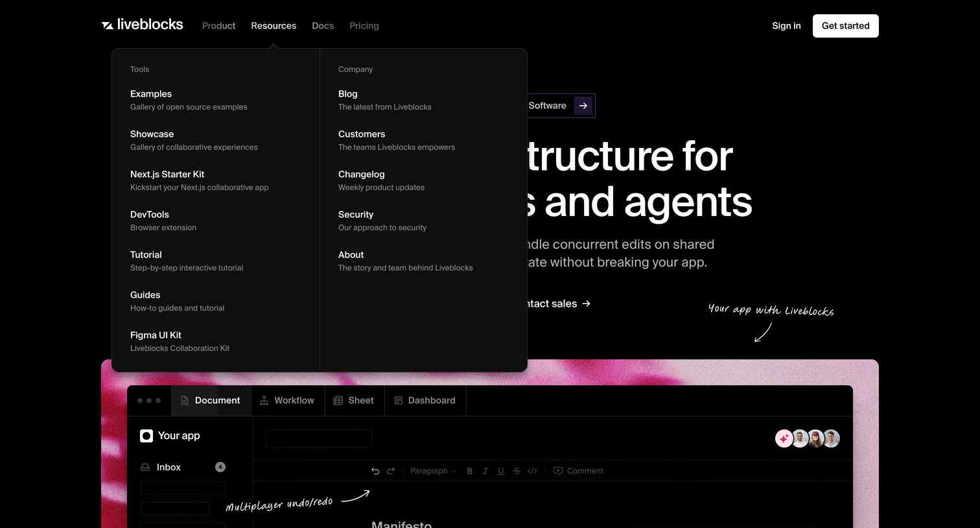This screenshot has height=528, width=980.
Task: Click the Liveblocks logo
Action: click(x=142, y=25)
